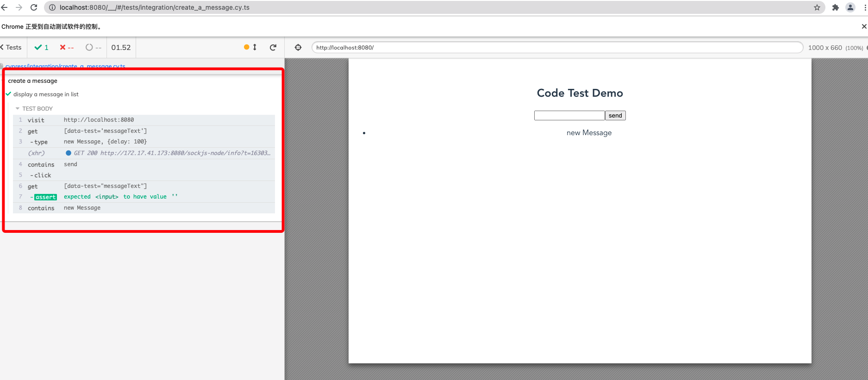Image resolution: width=868 pixels, height=380 pixels.
Task: Dismiss the automated test software notice
Action: click(864, 26)
